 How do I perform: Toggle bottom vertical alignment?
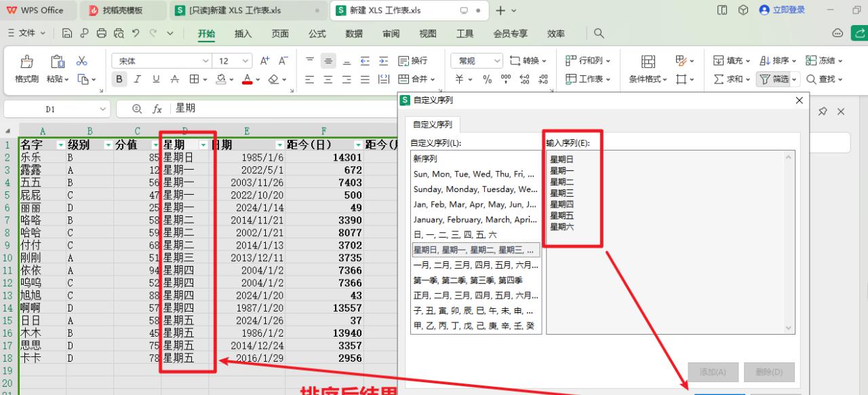pyautogui.click(x=347, y=61)
